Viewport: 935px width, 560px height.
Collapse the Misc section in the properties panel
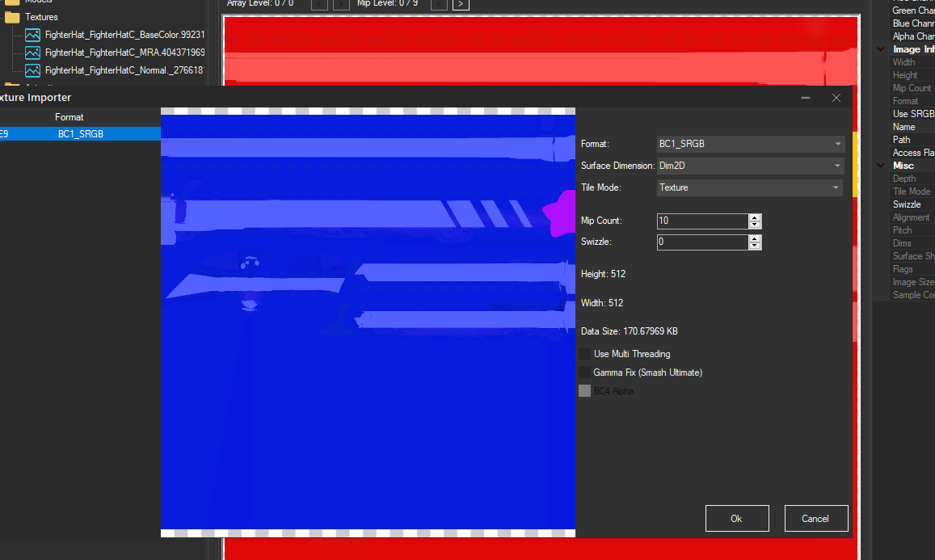coord(880,165)
